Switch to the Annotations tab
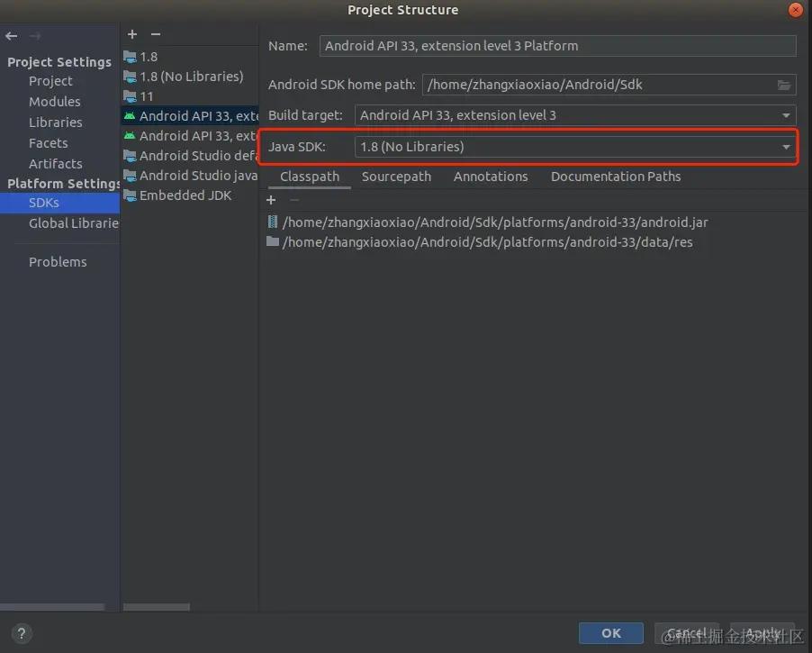Viewport: 812px width, 653px height. (491, 177)
